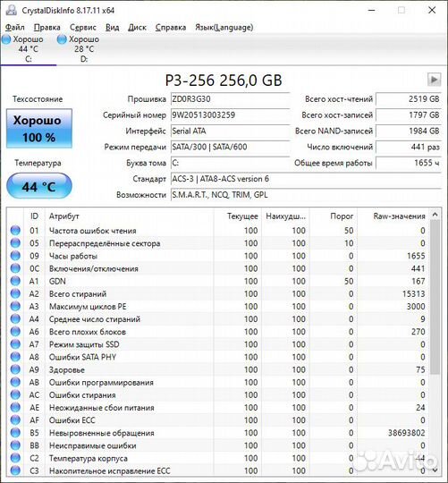Viewport: 448px width, 483px height.
Task: Click the next disk arrow button
Action: [434, 80]
